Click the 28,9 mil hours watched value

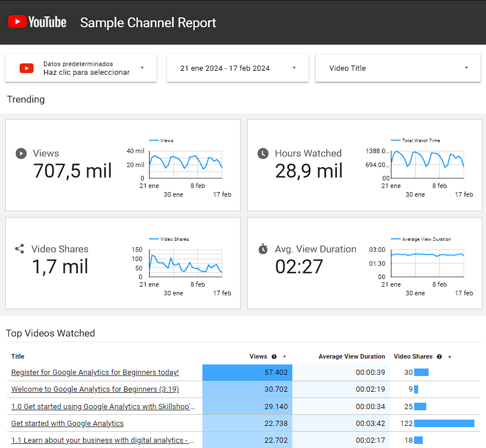309,171
